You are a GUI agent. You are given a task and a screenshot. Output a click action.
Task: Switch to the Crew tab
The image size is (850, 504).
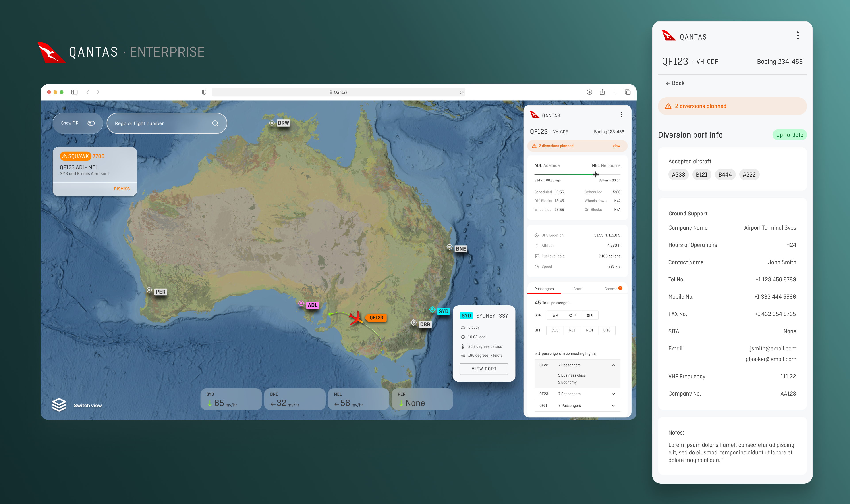tap(577, 289)
